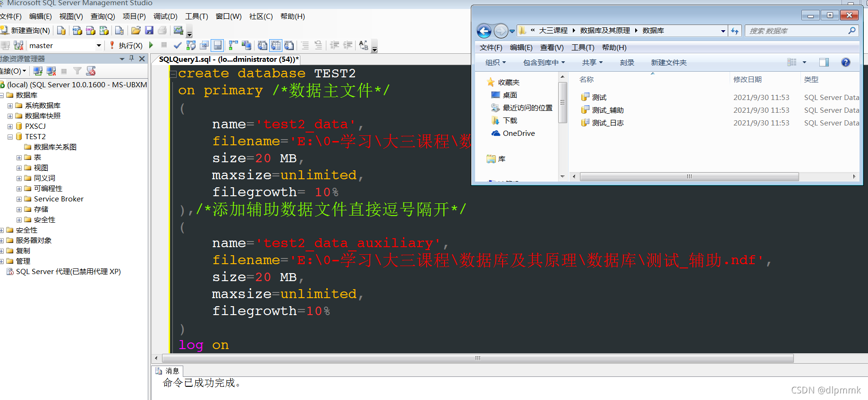Switch output to Results to Text
The image size is (868, 400).
click(x=263, y=45)
